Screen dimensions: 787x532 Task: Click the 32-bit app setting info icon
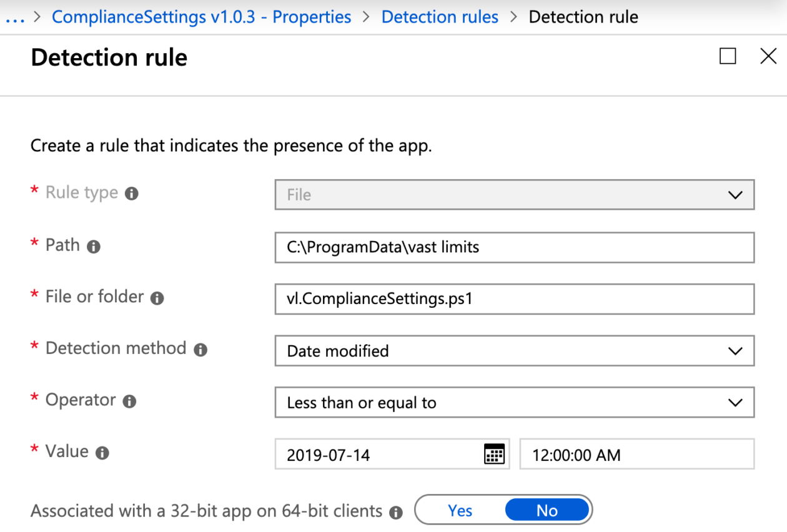[395, 511]
